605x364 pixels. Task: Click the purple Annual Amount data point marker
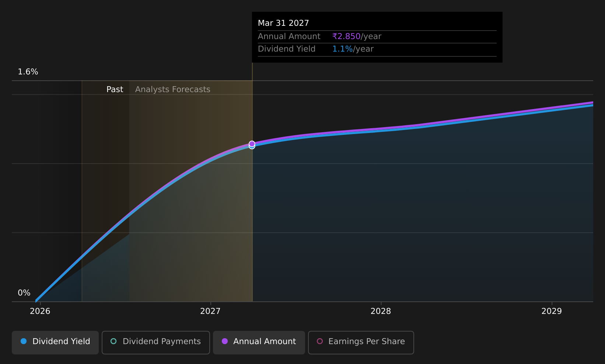click(252, 144)
